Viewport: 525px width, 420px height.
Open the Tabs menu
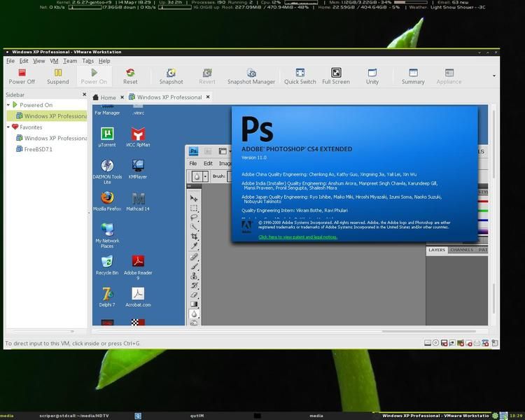tap(87, 61)
